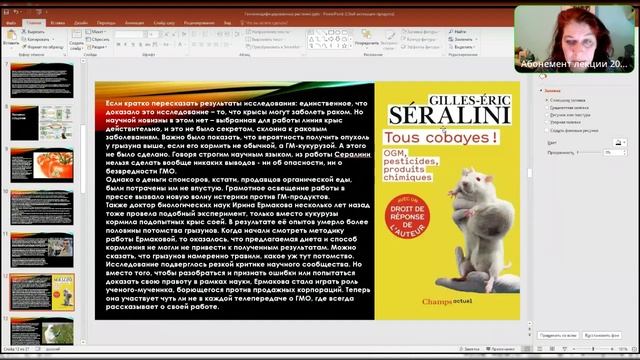Select the tomato slide 9 thumbnail
Image resolution: width=640 pixels, height=360 pixels.
[x=42, y=165]
